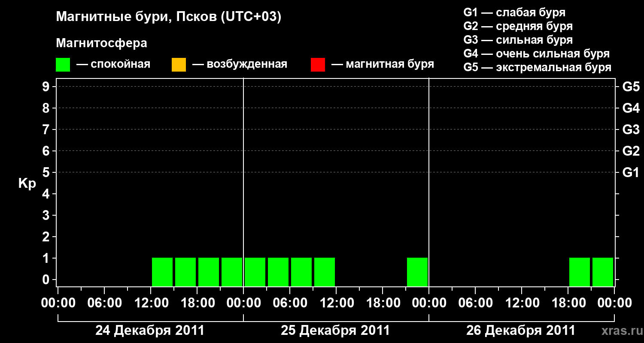
Task: Click the orange 'возбужденная' legend swatch
Action: tap(179, 65)
